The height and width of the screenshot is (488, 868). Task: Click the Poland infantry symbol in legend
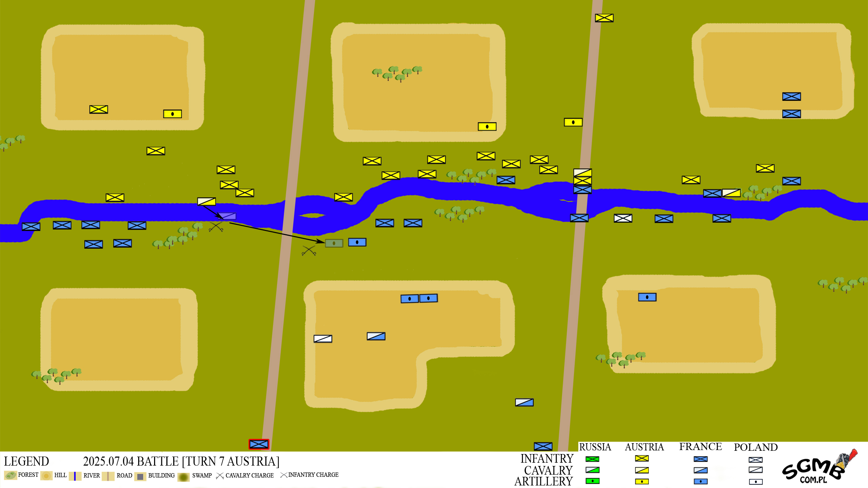point(756,460)
